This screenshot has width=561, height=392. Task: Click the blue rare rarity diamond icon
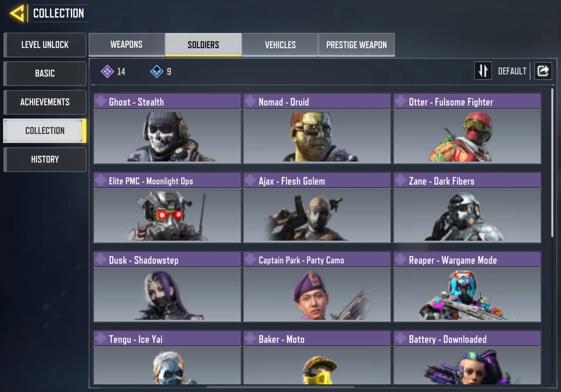[157, 71]
